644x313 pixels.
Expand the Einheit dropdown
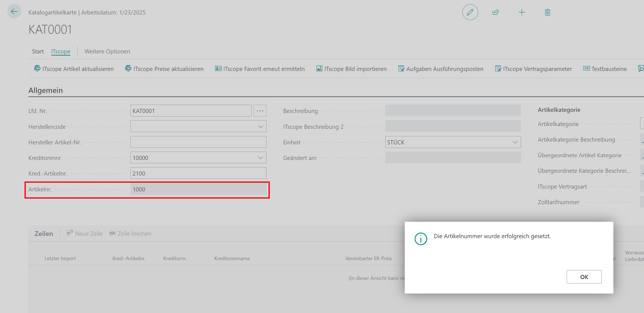515,142
